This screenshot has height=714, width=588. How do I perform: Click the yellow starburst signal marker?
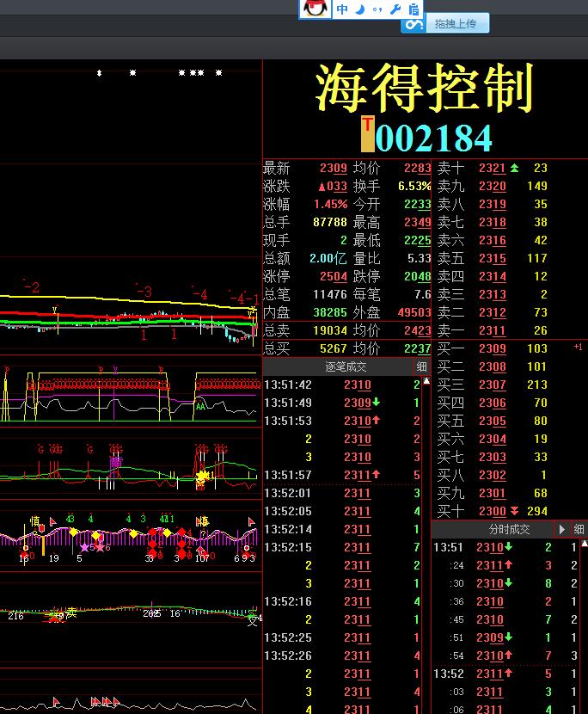click(x=202, y=477)
